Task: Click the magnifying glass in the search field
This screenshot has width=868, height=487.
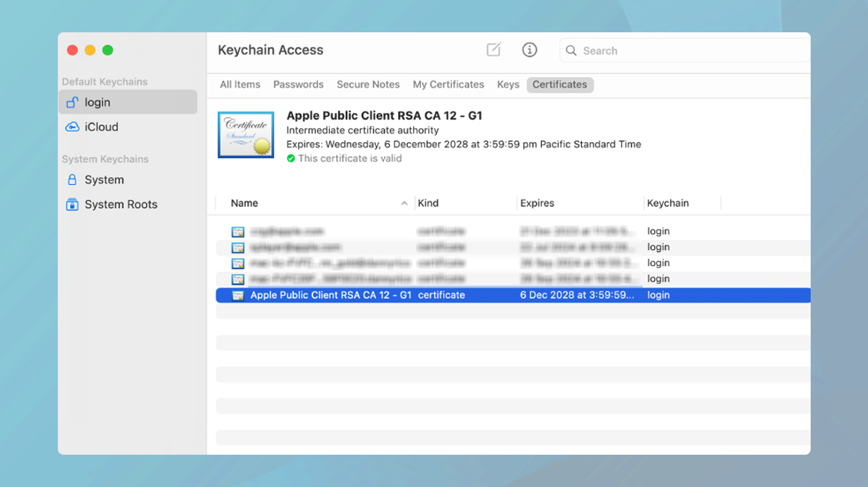Action: pos(571,51)
